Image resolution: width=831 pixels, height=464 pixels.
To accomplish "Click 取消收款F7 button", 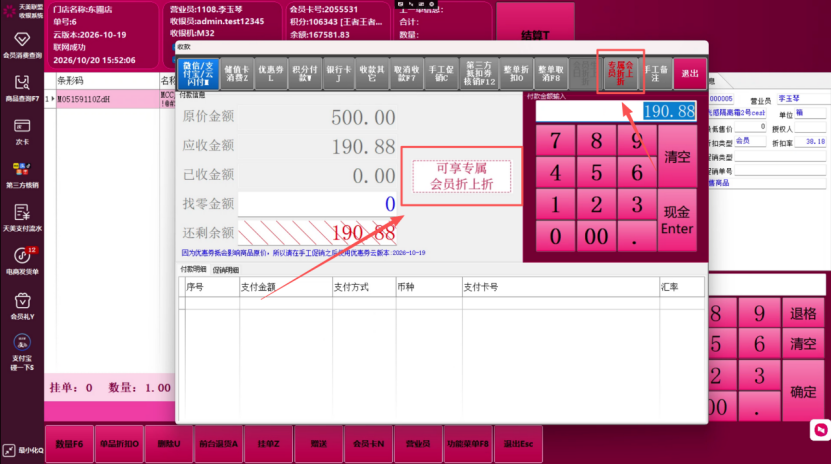I will pyautogui.click(x=406, y=74).
